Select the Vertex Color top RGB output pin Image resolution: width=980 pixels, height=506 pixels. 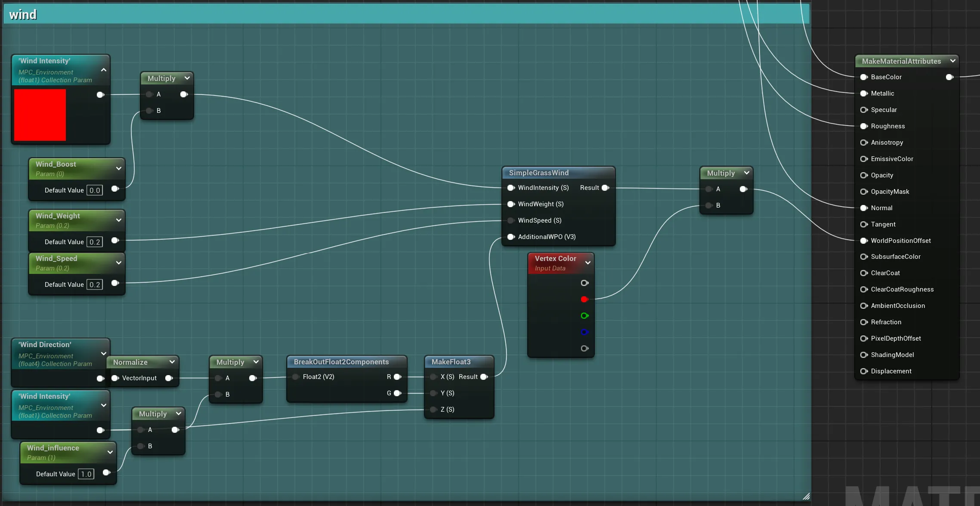pos(584,283)
